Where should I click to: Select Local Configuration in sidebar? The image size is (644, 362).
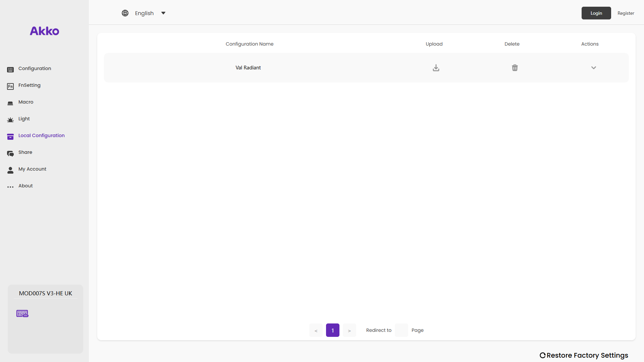(41, 135)
